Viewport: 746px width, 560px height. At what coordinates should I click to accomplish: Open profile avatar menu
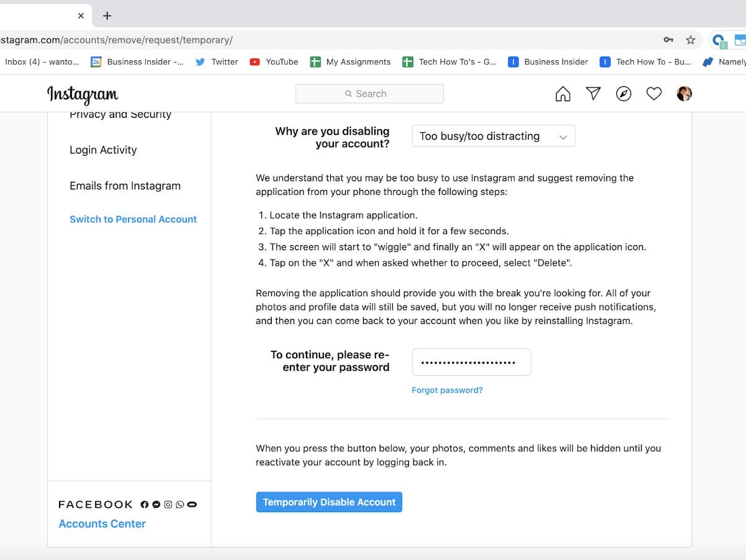coord(685,94)
